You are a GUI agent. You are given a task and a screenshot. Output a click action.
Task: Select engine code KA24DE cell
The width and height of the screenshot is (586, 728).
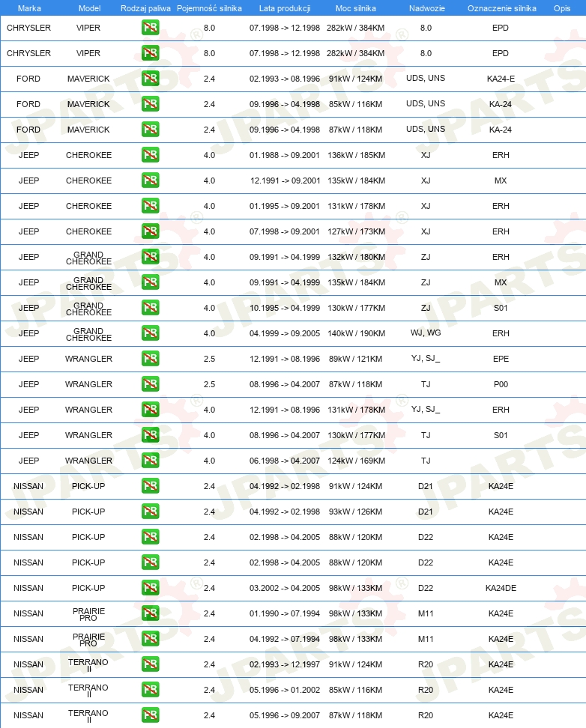(501, 588)
